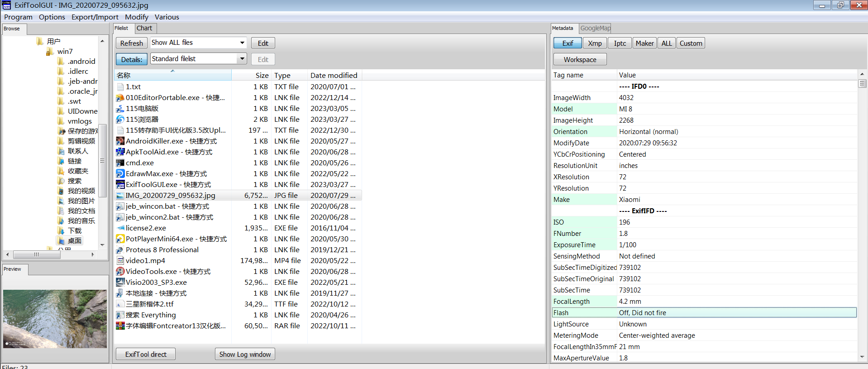Toggle the Details button in filelist
868x369 pixels.
tap(131, 59)
